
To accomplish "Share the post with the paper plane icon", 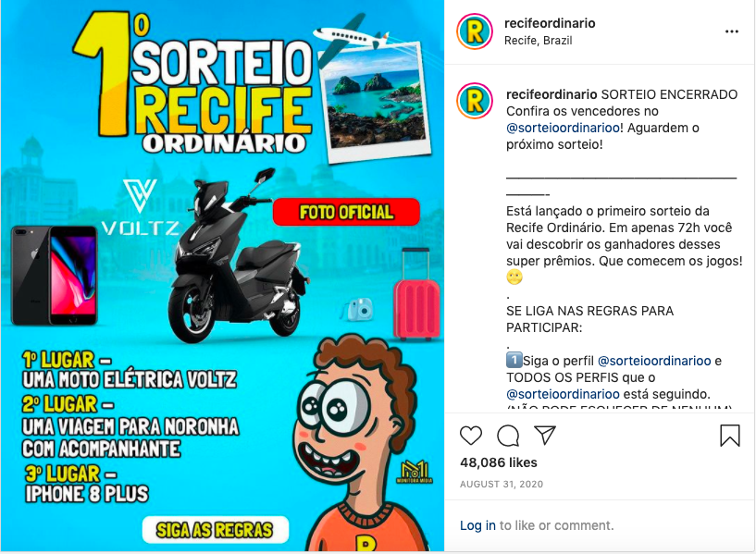I will tap(545, 435).
